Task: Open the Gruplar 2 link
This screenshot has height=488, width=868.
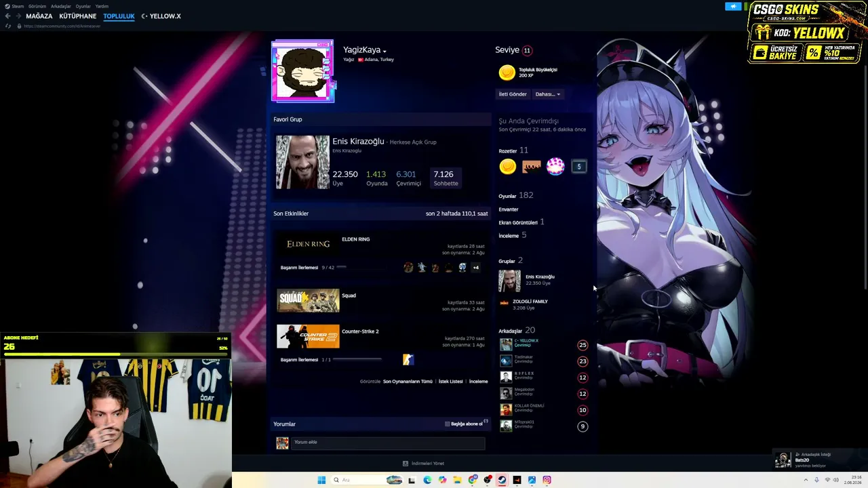Action: point(511,261)
